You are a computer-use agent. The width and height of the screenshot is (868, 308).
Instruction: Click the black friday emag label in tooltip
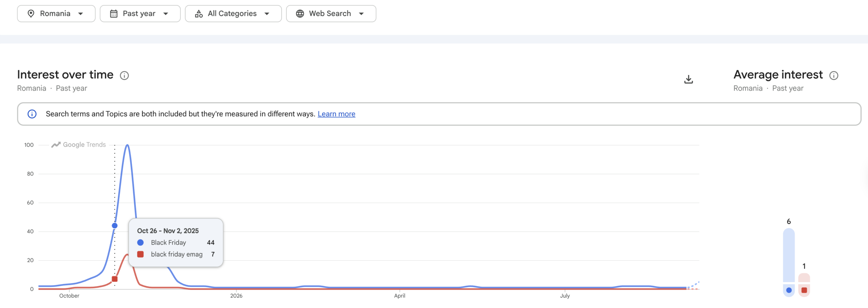[x=177, y=254]
